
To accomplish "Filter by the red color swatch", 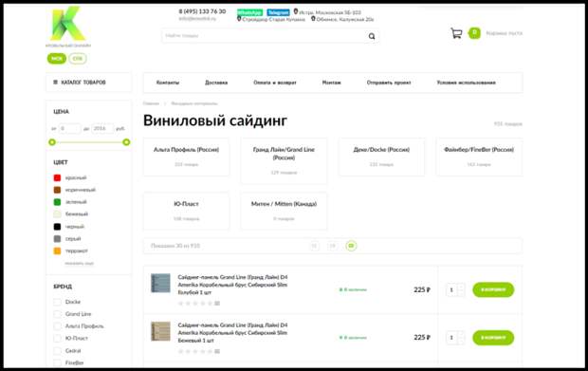I will point(57,177).
